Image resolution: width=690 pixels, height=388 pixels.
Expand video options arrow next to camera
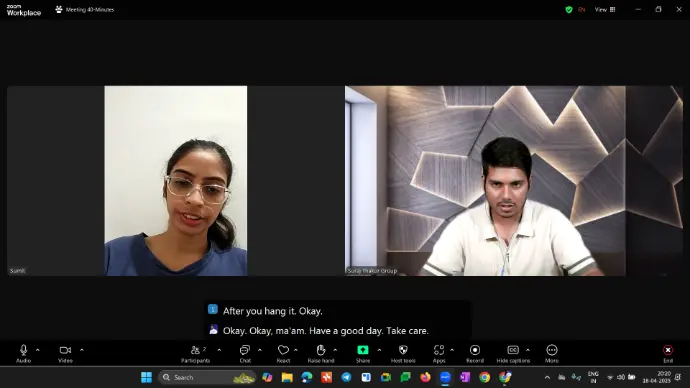[81, 350]
